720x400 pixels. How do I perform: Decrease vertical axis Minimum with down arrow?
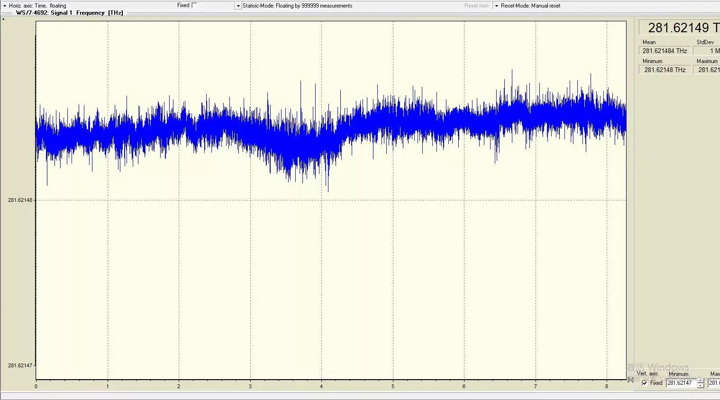[x=700, y=385]
